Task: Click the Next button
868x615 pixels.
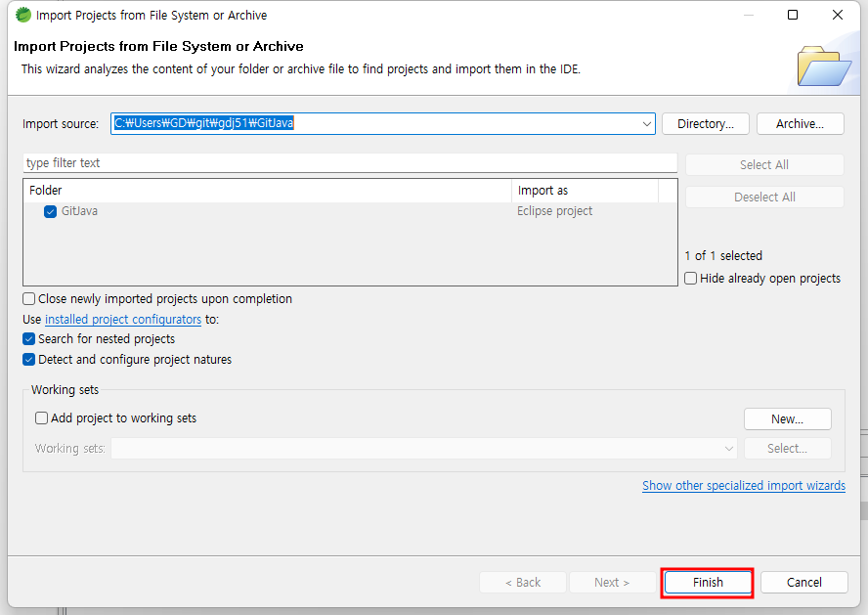Action: [x=612, y=583]
